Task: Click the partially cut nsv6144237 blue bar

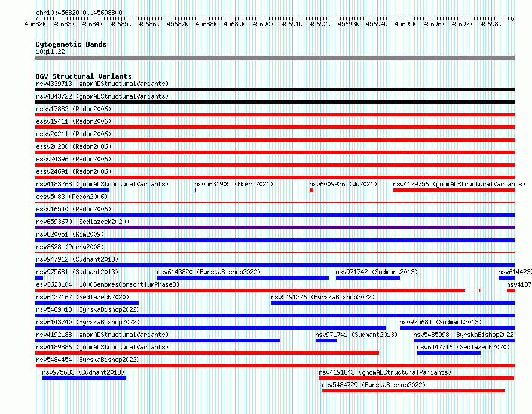Action: pyautogui.click(x=507, y=278)
